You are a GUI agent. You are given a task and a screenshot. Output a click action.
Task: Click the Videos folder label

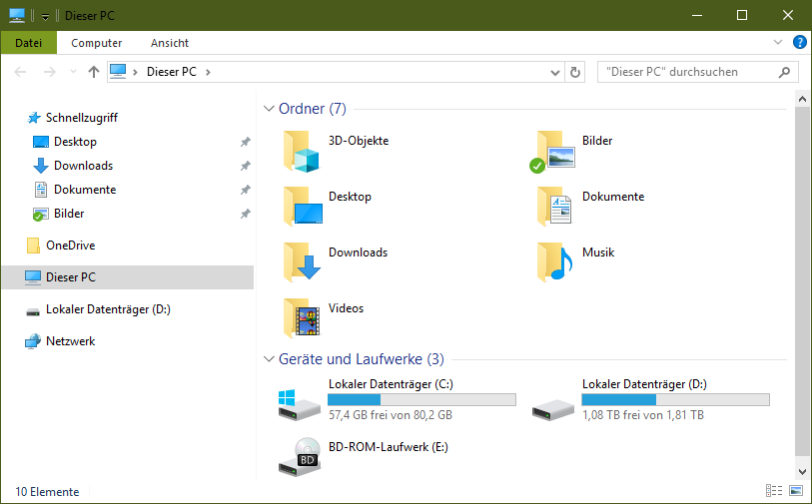tap(346, 308)
